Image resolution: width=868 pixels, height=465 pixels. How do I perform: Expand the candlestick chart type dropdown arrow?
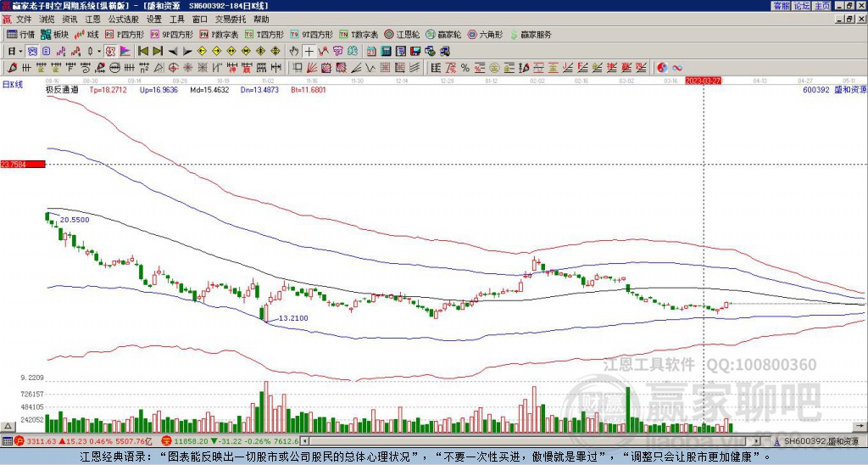100,51
